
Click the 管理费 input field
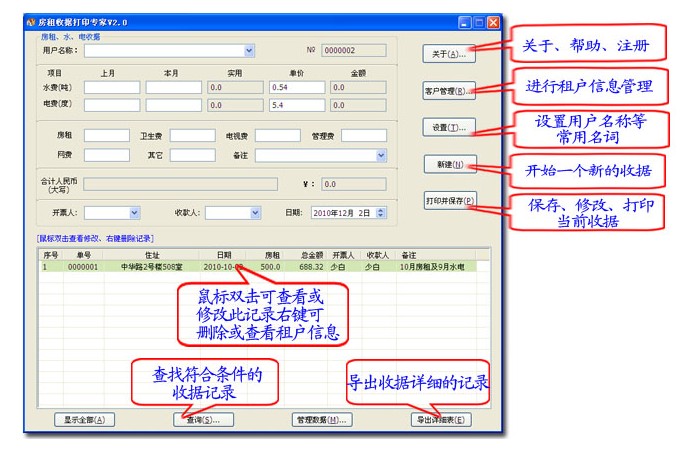pos(364,135)
